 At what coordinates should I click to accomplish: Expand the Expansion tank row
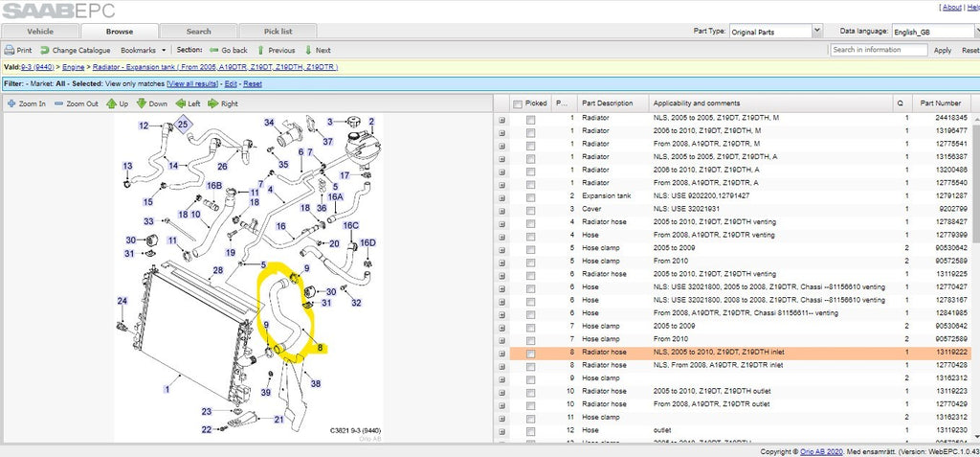[501, 197]
